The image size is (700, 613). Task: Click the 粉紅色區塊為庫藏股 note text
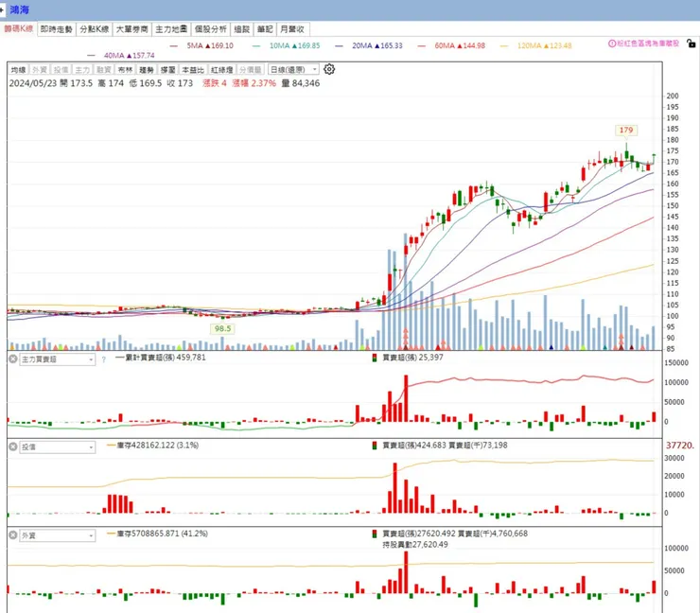coord(648,44)
